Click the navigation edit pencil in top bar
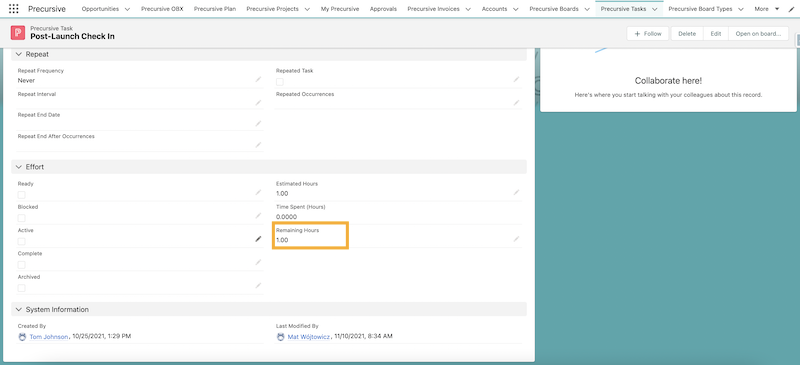Viewport: 800px width, 365px height. coord(791,9)
